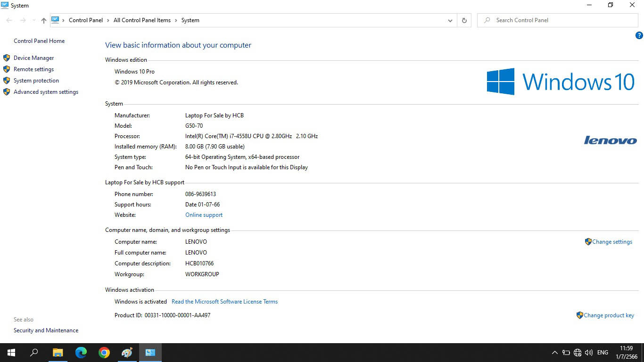Image resolution: width=644 pixels, height=362 pixels.
Task: Click the System window title icon
Action: pos(5,5)
